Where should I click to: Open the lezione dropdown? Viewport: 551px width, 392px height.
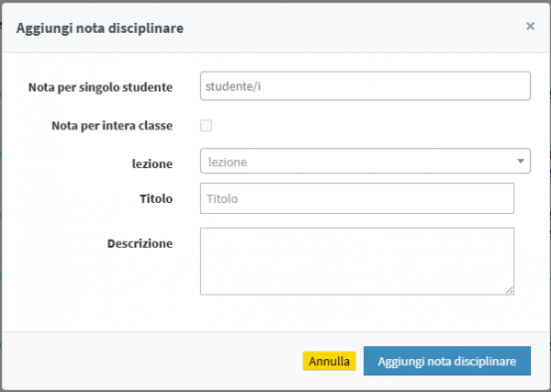tap(365, 161)
